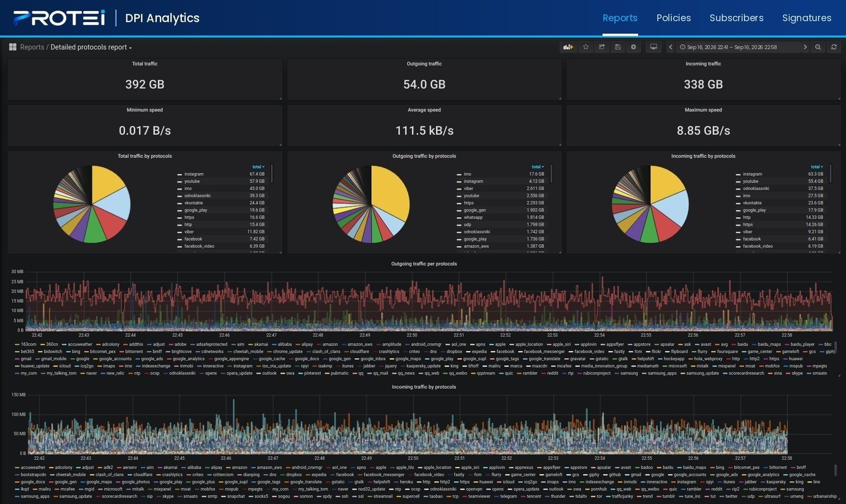Sort Incoming traffic legend by total
The image size is (846, 504).
click(x=816, y=167)
